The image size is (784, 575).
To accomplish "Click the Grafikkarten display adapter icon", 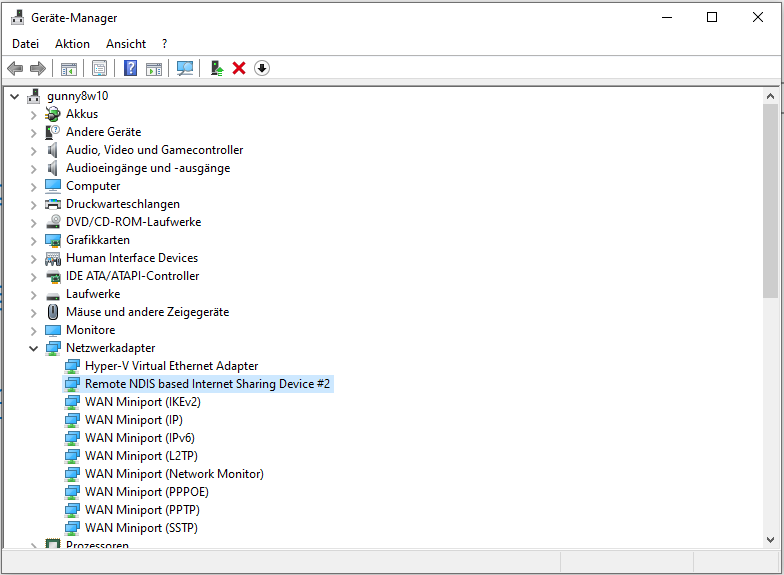I will (52, 240).
